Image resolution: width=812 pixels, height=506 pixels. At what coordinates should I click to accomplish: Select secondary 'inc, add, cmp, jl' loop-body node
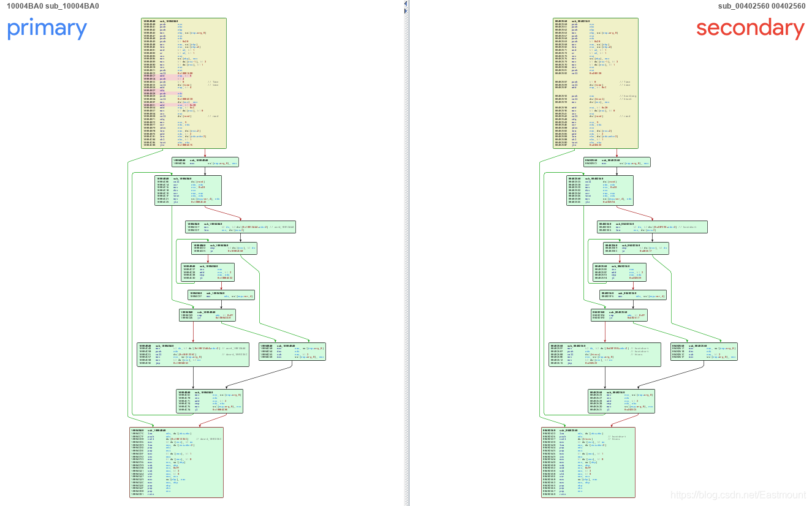(620, 273)
